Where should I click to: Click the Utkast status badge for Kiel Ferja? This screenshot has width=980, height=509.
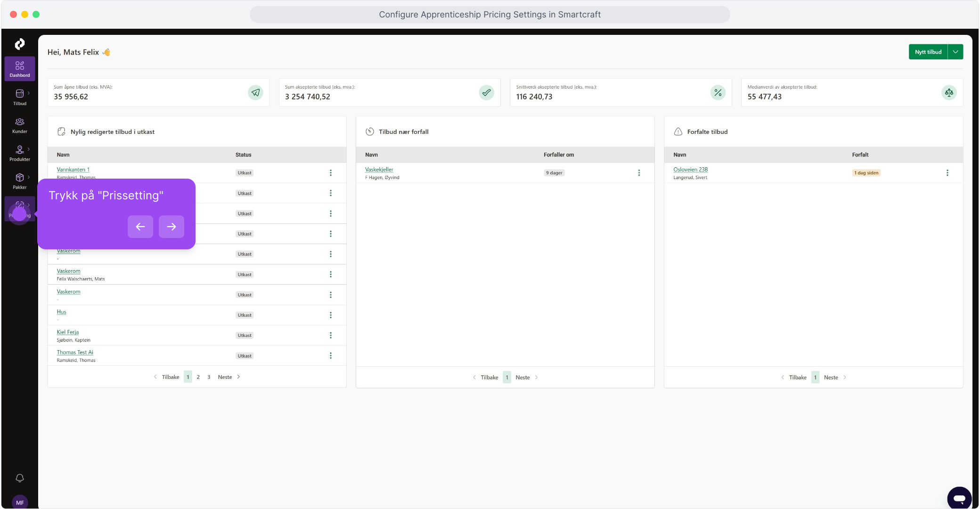[x=245, y=336]
